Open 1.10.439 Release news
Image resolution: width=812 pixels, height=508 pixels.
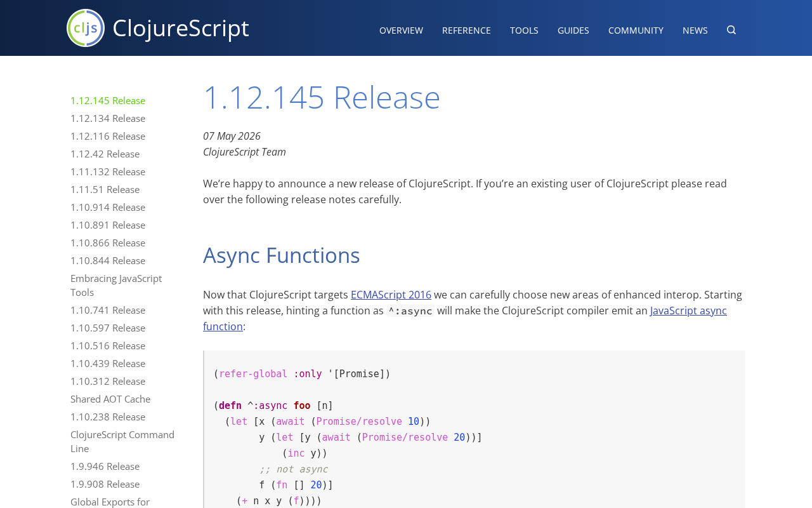click(x=108, y=363)
